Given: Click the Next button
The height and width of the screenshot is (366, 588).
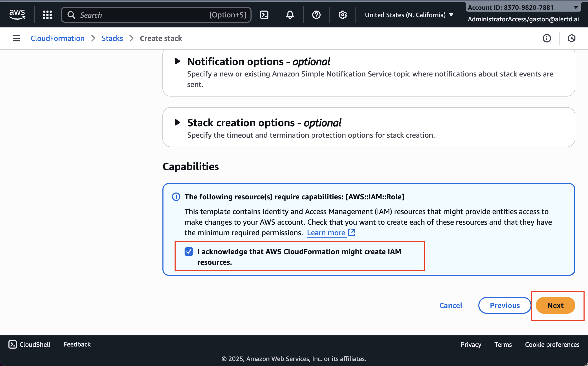Looking at the screenshot, I should click(555, 305).
